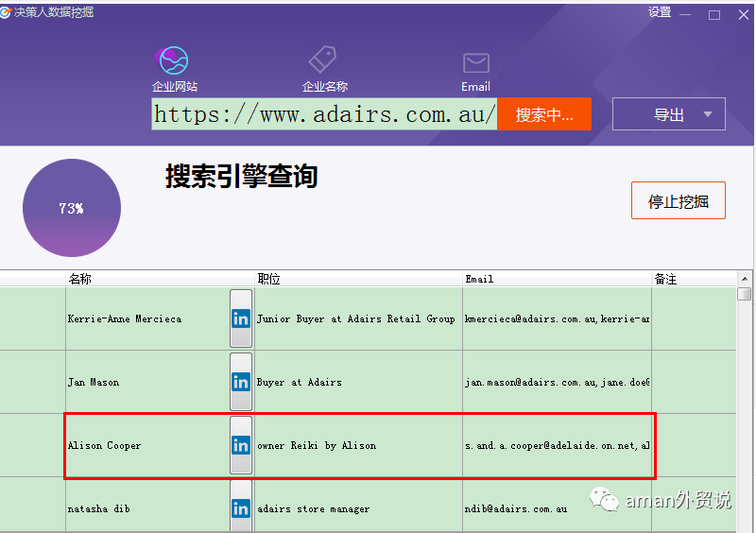Click ndib@adairs.com.au email cell
The width and height of the screenshot is (756, 533).
[x=557, y=507]
